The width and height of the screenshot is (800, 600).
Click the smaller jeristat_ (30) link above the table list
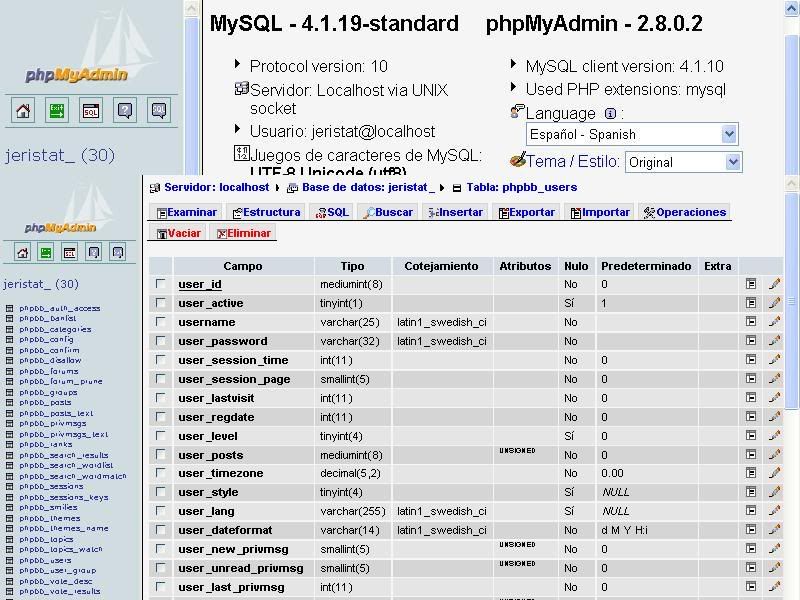tap(41, 284)
